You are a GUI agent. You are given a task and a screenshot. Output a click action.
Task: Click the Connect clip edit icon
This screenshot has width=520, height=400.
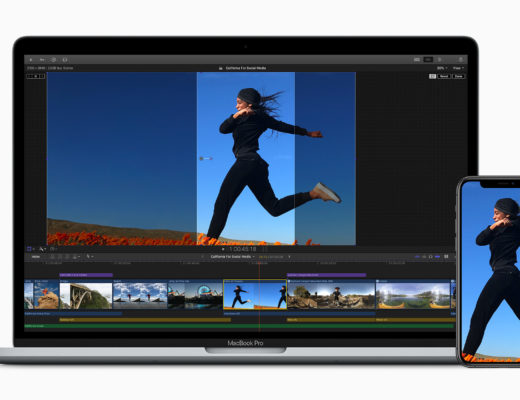tap(52, 257)
